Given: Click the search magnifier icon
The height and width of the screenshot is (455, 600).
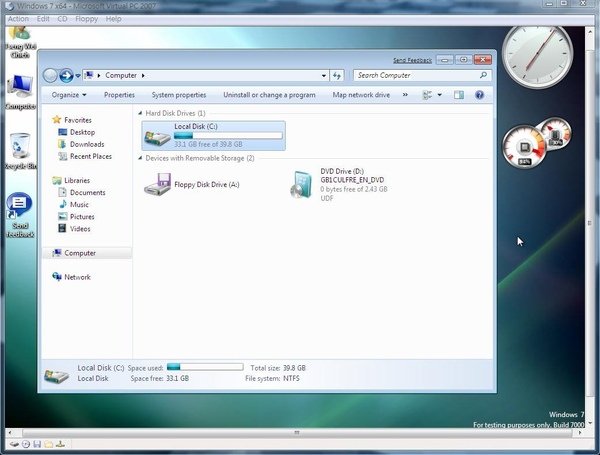Looking at the screenshot, I should 484,75.
